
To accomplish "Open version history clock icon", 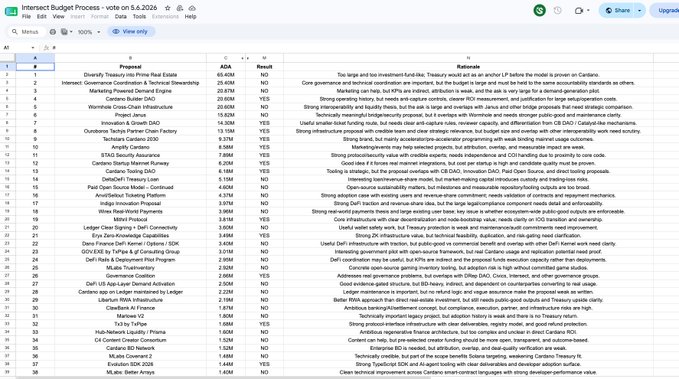I will 557,10.
